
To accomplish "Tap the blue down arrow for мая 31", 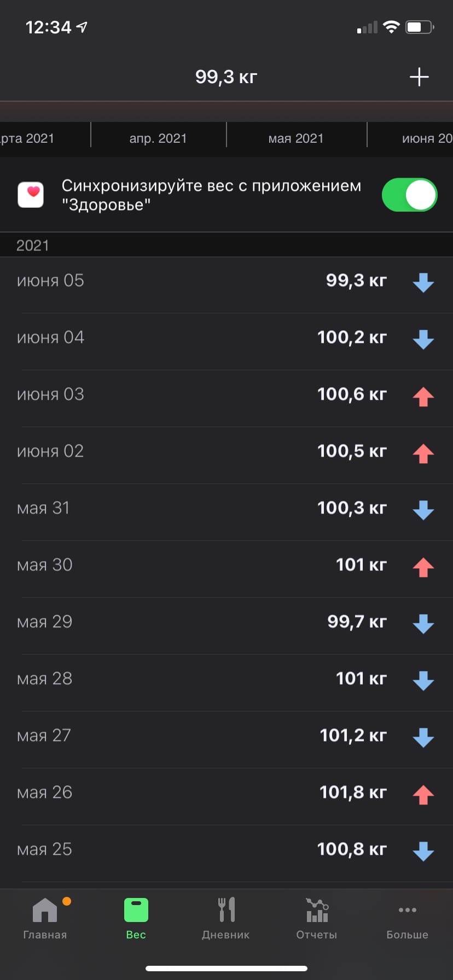I will click(423, 510).
